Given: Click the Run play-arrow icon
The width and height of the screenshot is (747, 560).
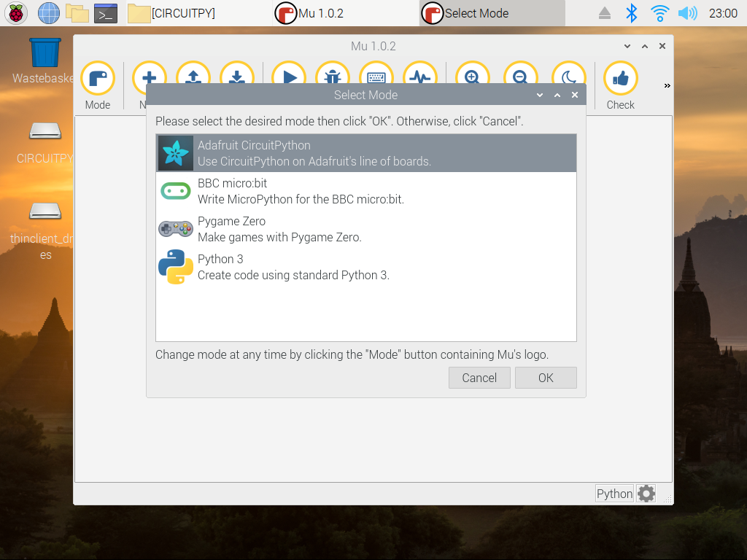Looking at the screenshot, I should (289, 74).
